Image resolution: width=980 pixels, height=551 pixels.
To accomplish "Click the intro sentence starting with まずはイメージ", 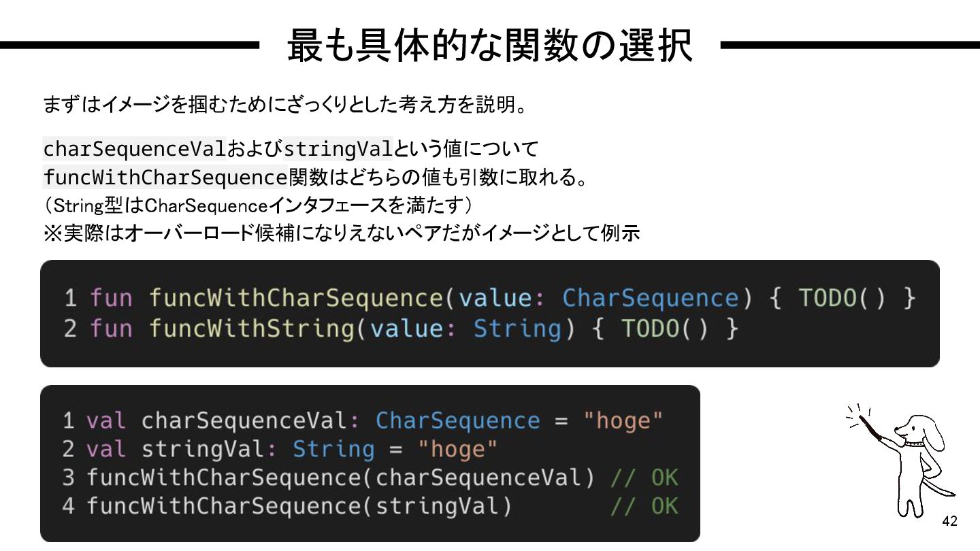I will pyautogui.click(x=284, y=105).
